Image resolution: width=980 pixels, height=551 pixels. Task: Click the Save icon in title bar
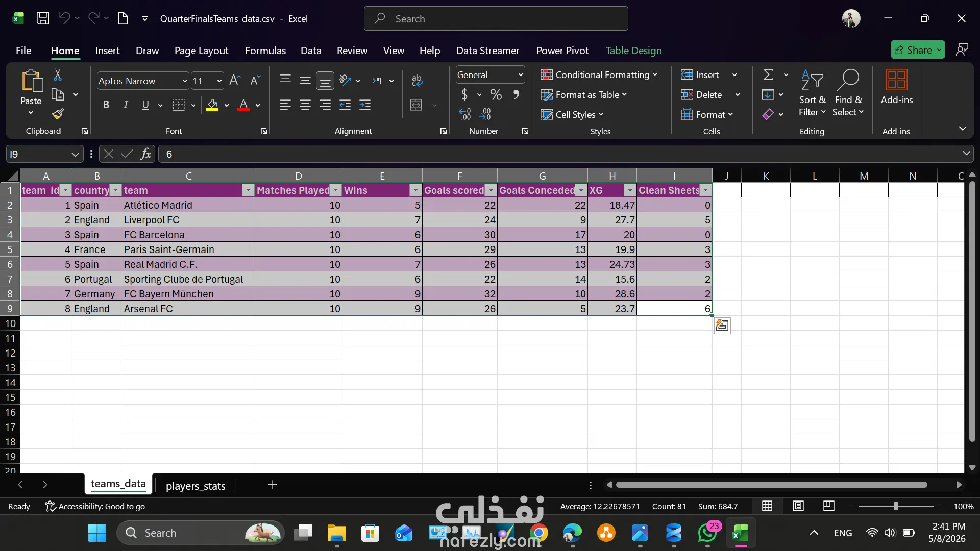coord(43,19)
